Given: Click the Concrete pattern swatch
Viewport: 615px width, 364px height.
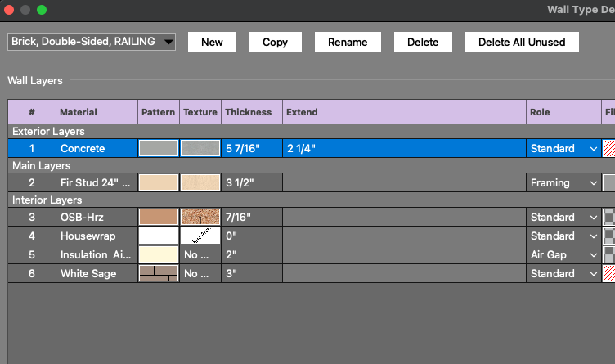Looking at the screenshot, I should pyautogui.click(x=159, y=148).
